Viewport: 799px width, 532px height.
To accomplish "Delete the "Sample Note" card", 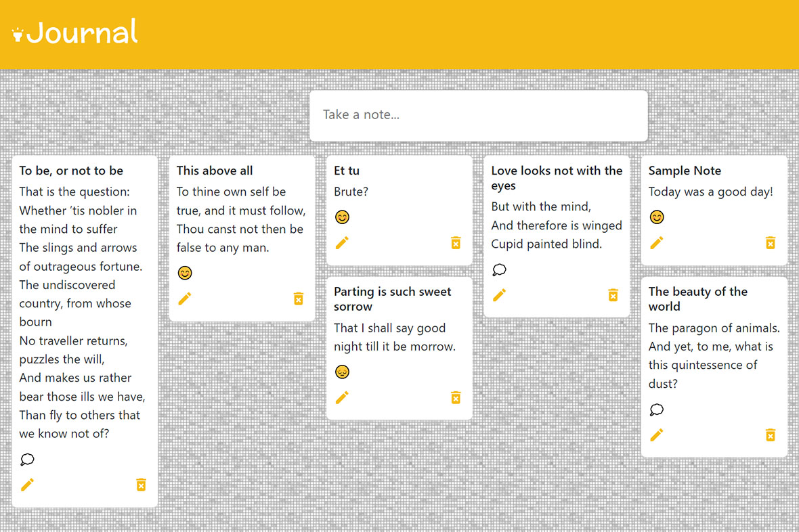I will pos(770,242).
